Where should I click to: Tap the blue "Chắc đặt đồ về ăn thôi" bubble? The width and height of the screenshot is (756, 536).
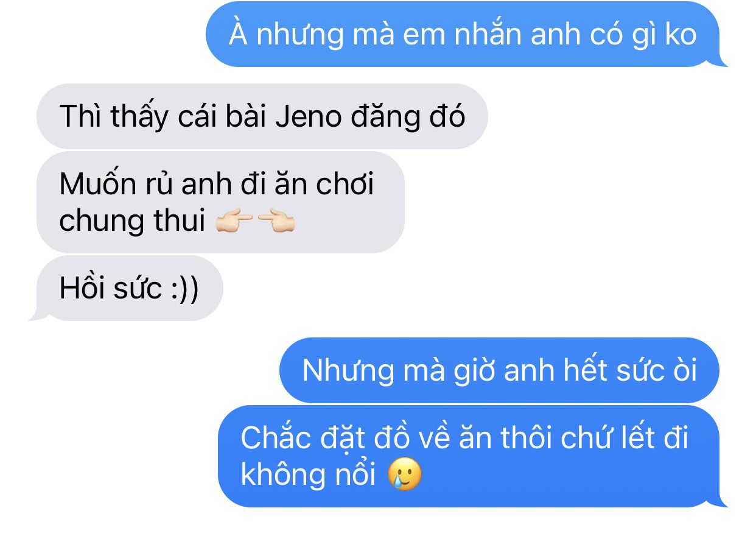[469, 456]
